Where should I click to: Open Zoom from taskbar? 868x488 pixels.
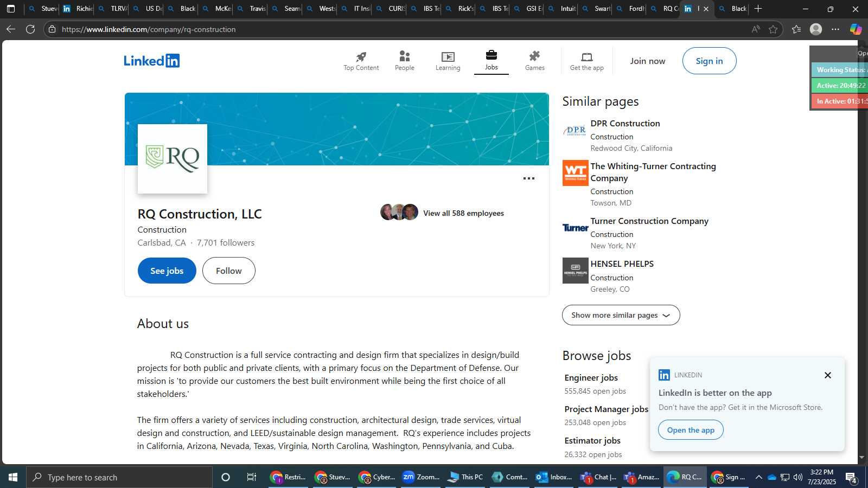[420, 477]
